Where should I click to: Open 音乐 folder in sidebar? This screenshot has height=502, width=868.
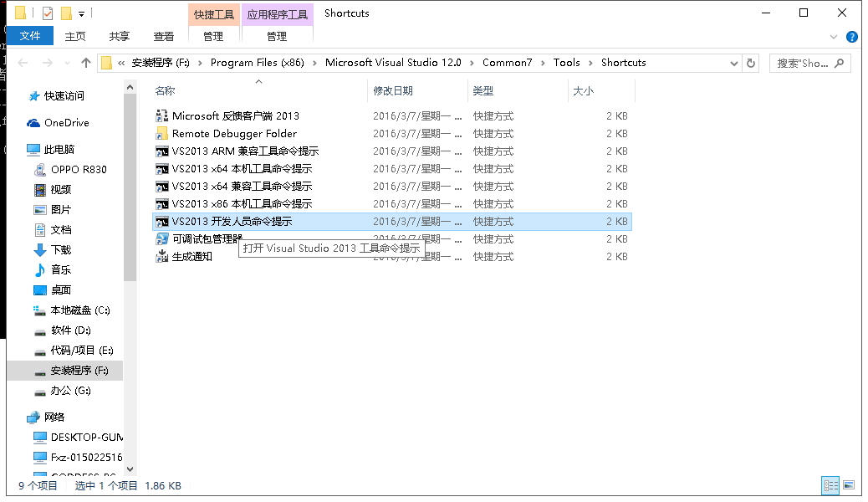[61, 270]
